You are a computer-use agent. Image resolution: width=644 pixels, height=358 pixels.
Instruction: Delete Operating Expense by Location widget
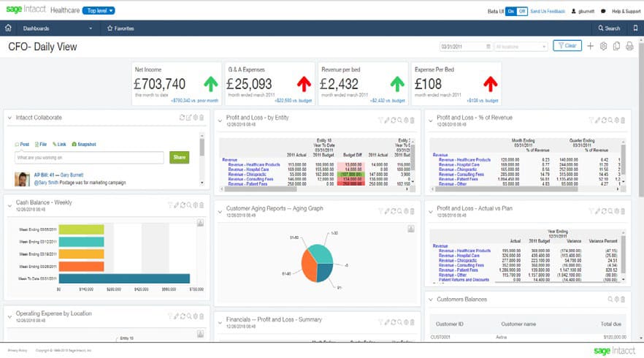coord(202,316)
